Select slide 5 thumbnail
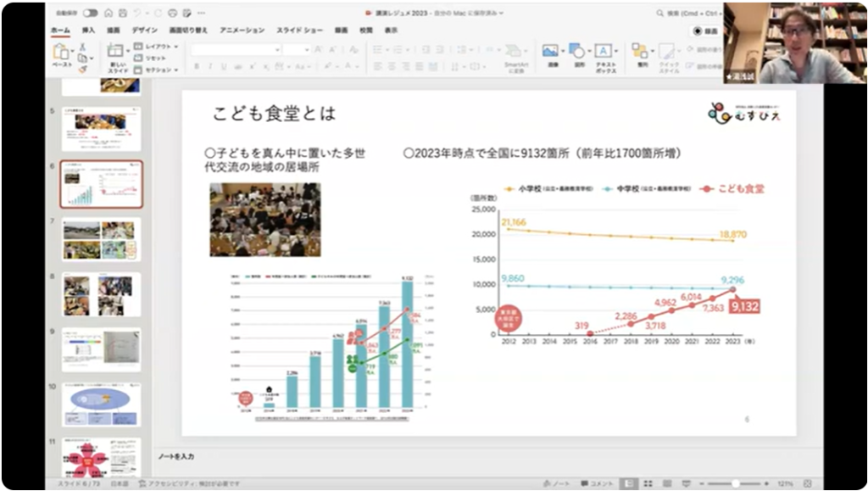This screenshot has height=491, width=868. pyautogui.click(x=101, y=130)
